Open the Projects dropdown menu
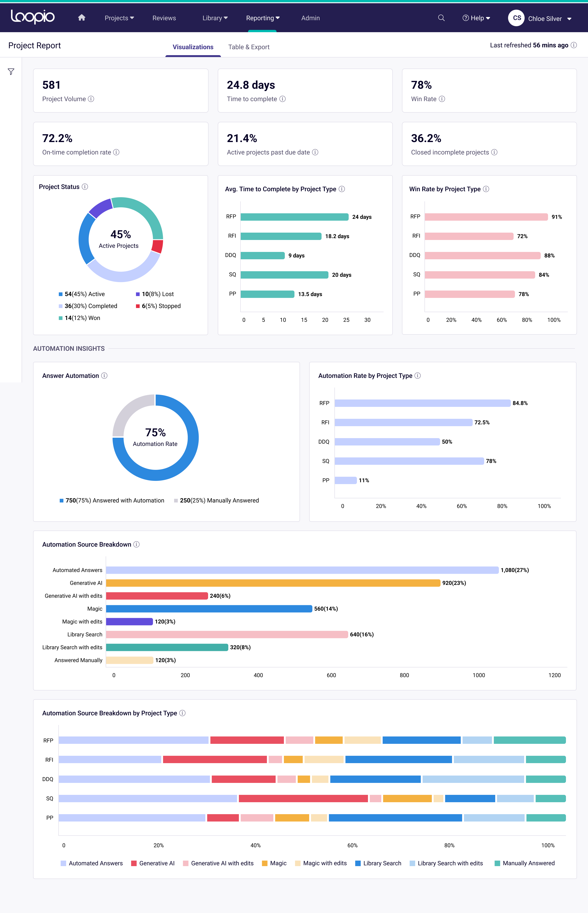The height and width of the screenshot is (913, 588). 119,18
